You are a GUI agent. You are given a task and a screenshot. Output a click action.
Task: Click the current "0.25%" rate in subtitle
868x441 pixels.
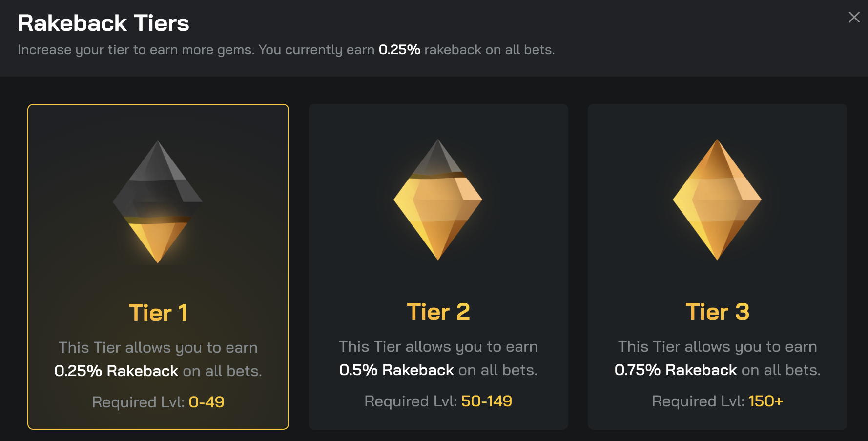399,50
